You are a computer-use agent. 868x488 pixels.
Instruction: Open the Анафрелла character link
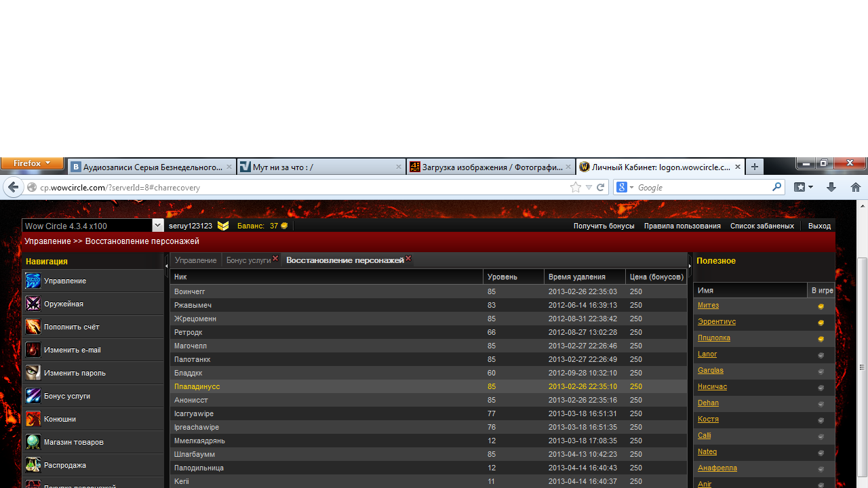click(x=717, y=468)
